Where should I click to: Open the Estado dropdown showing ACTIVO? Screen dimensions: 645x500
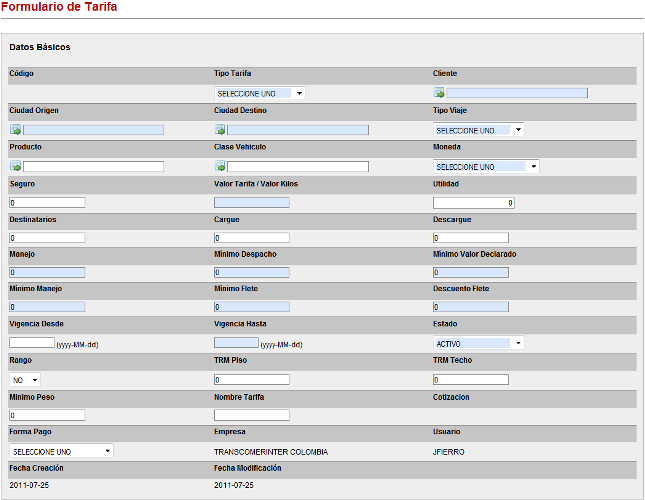tap(478, 343)
